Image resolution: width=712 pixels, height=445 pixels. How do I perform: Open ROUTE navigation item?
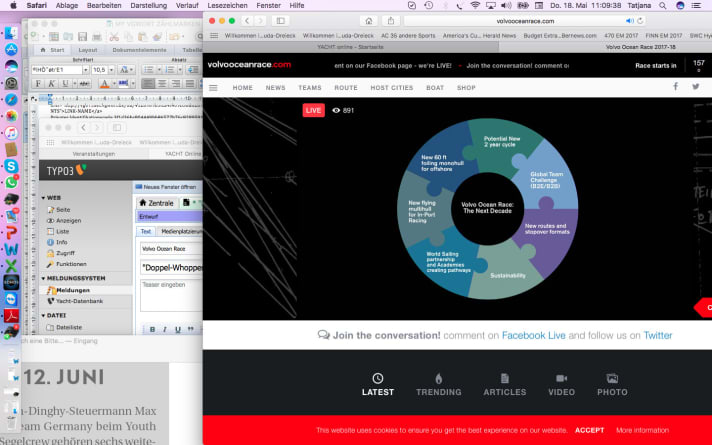pyautogui.click(x=346, y=88)
